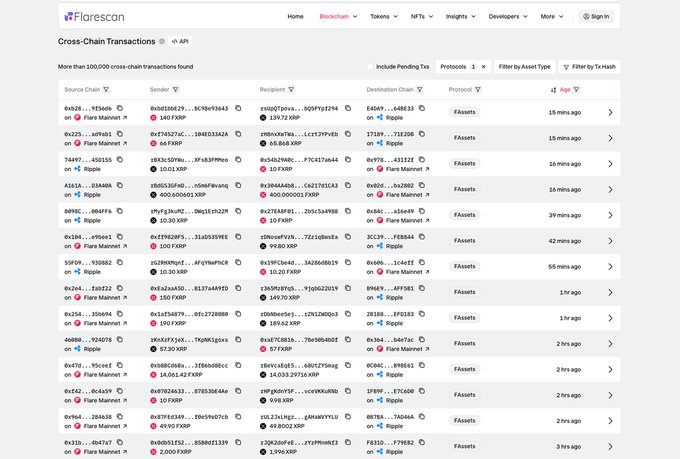
Task: Open details of the 66 FXRP transaction
Action: (x=610, y=138)
